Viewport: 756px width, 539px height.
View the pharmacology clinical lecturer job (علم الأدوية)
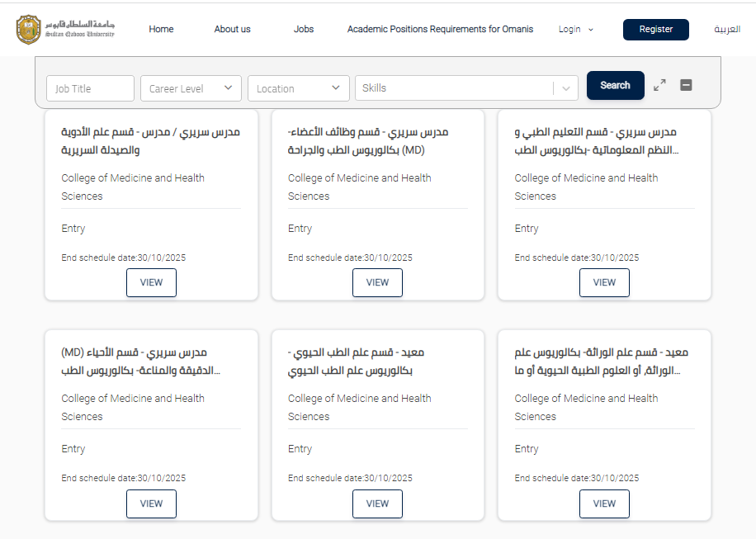[x=151, y=282]
